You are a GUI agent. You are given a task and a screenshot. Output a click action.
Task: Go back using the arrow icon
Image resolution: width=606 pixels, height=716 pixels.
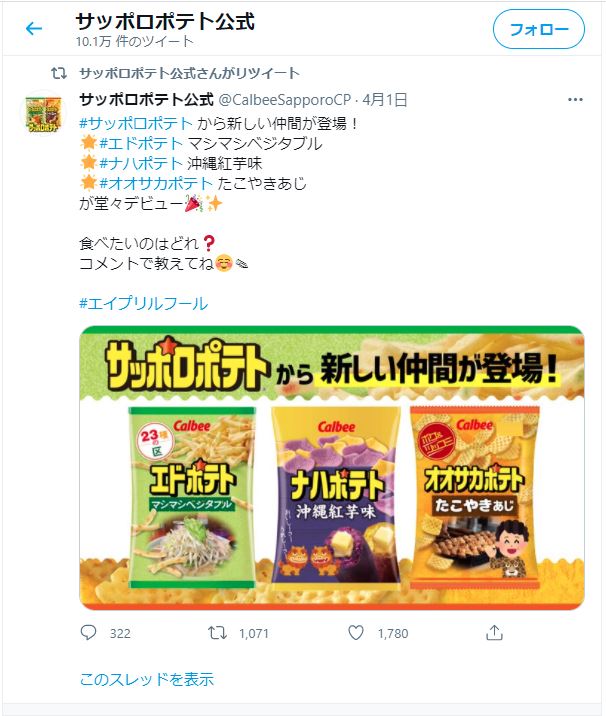pyautogui.click(x=34, y=29)
